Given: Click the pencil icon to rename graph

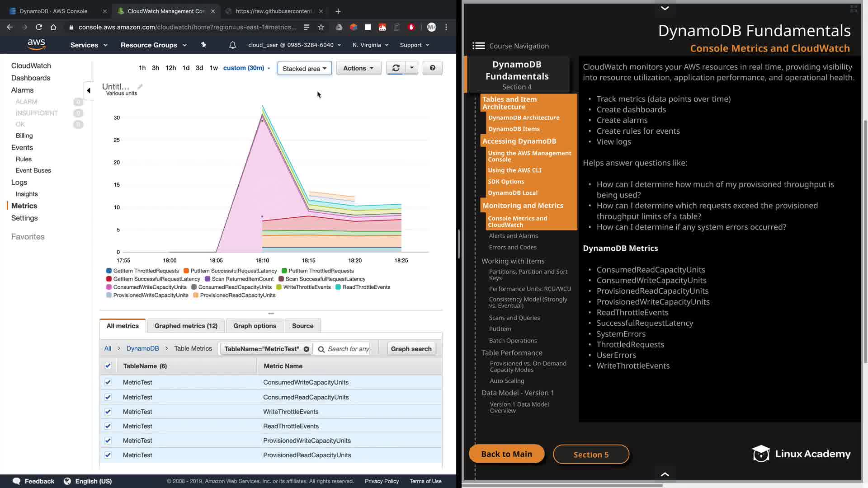Looking at the screenshot, I should (140, 86).
